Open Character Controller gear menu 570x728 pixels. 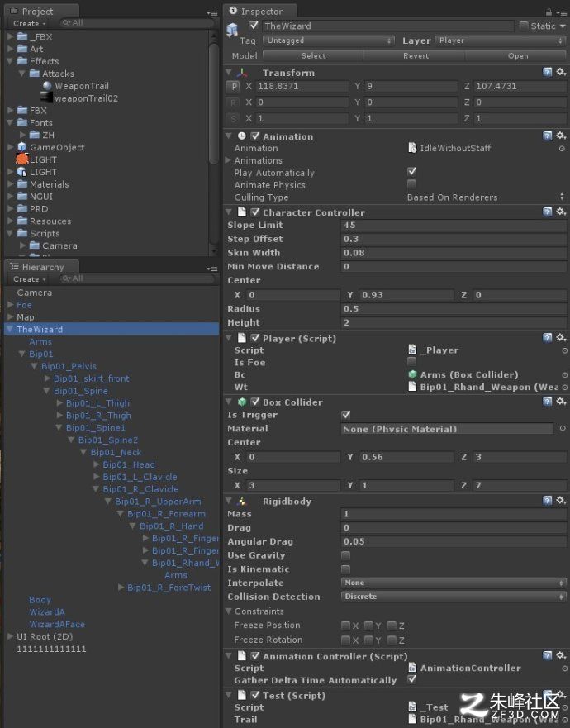click(x=561, y=212)
